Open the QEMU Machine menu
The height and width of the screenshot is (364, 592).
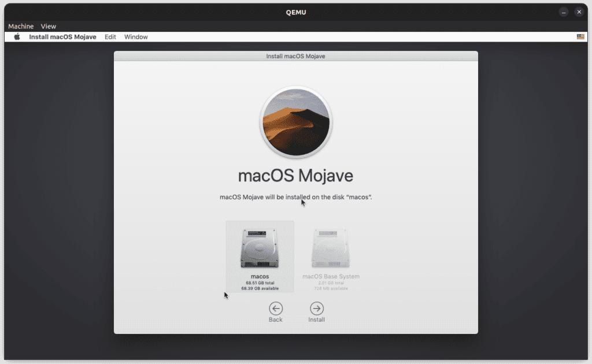(21, 26)
